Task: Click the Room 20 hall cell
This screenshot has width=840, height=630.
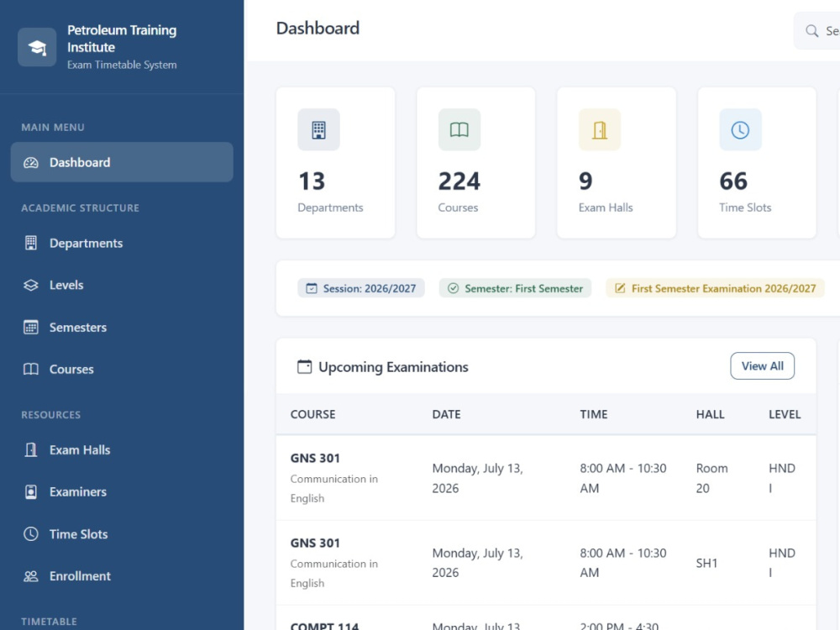Action: point(712,478)
